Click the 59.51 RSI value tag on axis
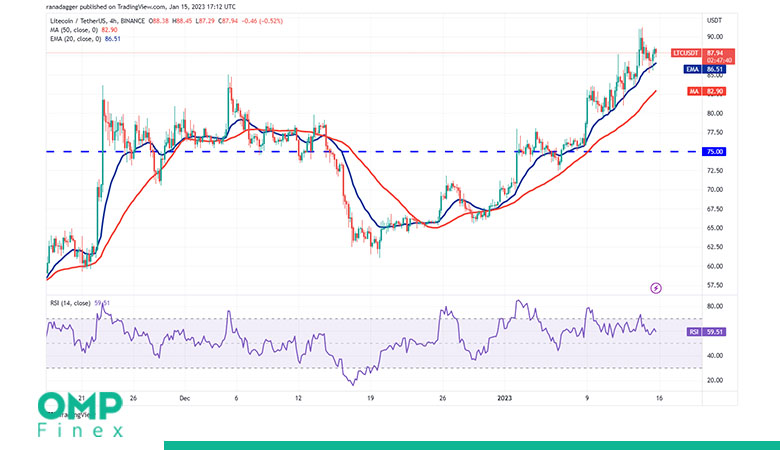 [714, 332]
